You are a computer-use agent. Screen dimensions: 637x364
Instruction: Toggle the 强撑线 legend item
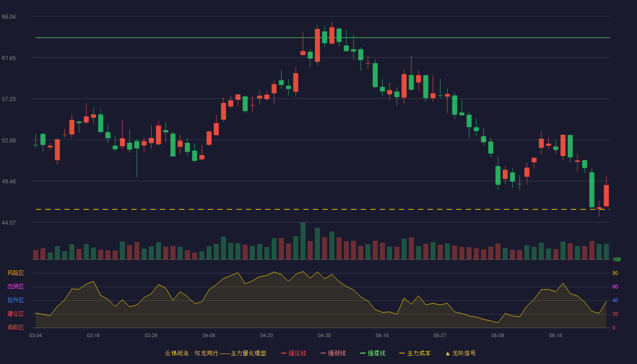(x=373, y=353)
